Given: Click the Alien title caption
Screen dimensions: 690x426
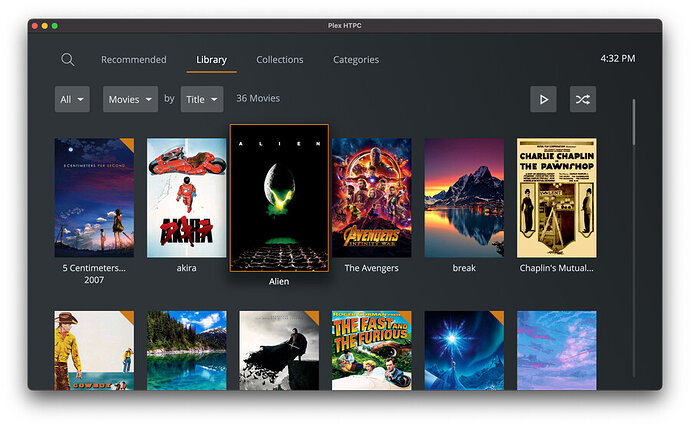Looking at the screenshot, I should pyautogui.click(x=279, y=282).
